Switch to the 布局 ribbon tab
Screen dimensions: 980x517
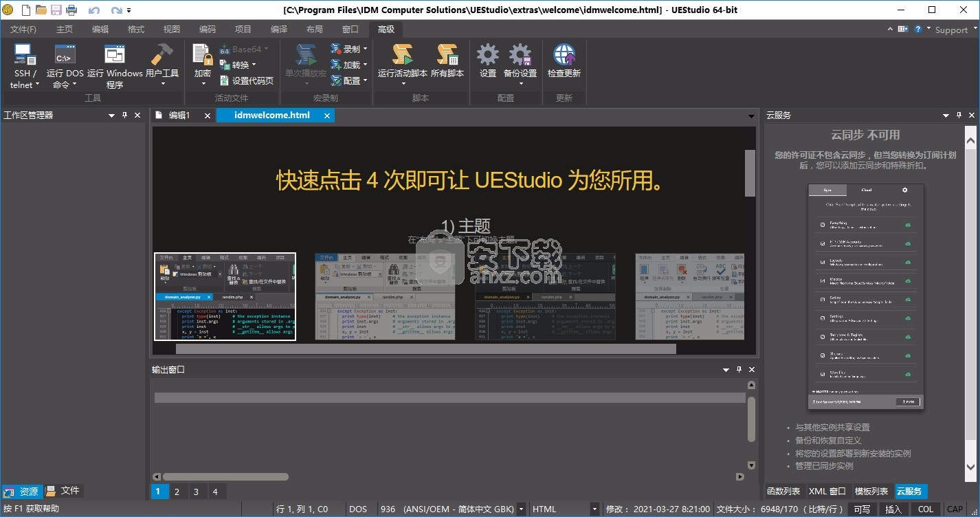pyautogui.click(x=315, y=30)
